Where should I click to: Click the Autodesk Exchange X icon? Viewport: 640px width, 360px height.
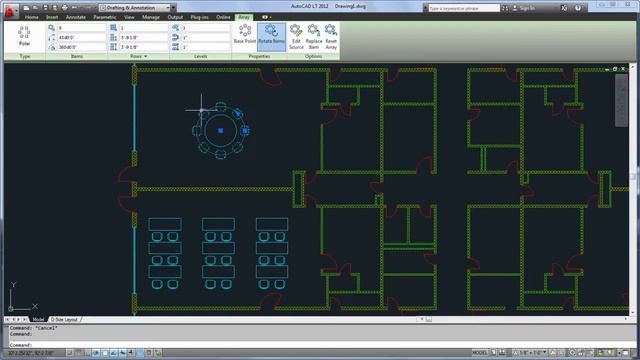coord(564,8)
